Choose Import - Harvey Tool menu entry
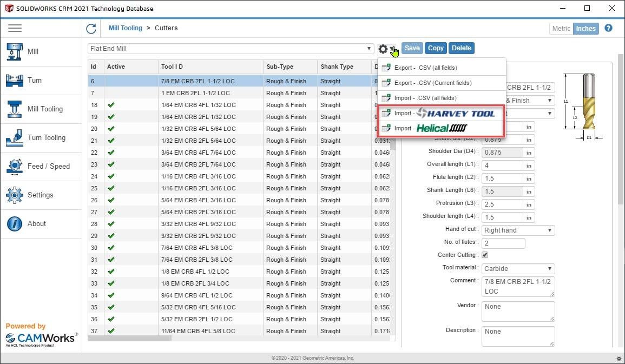625x364 pixels. pyautogui.click(x=442, y=114)
